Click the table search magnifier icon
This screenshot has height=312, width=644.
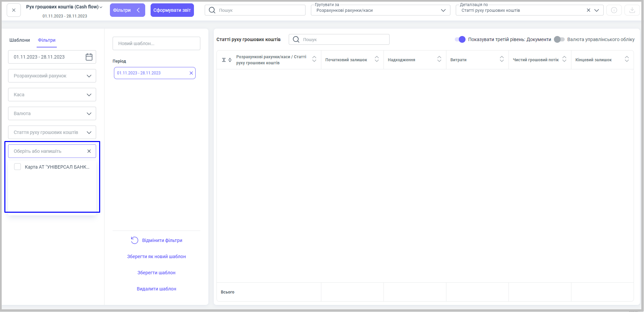pyautogui.click(x=296, y=39)
